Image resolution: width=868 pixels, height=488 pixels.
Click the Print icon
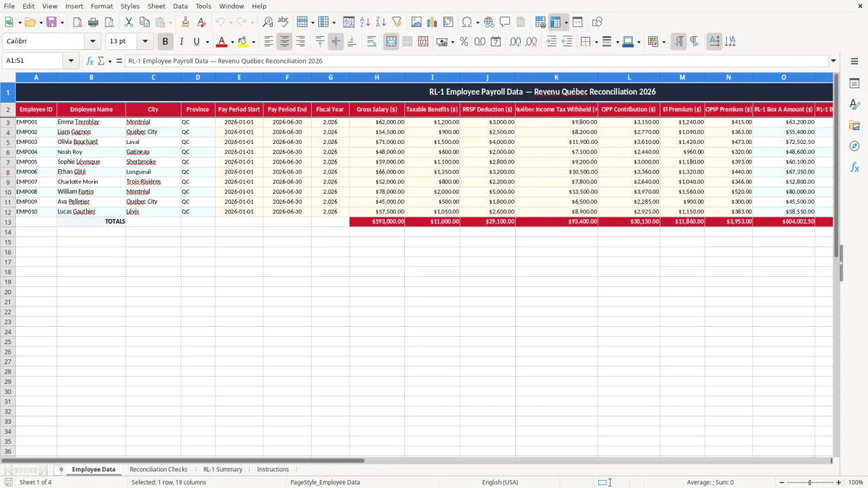coord(93,22)
